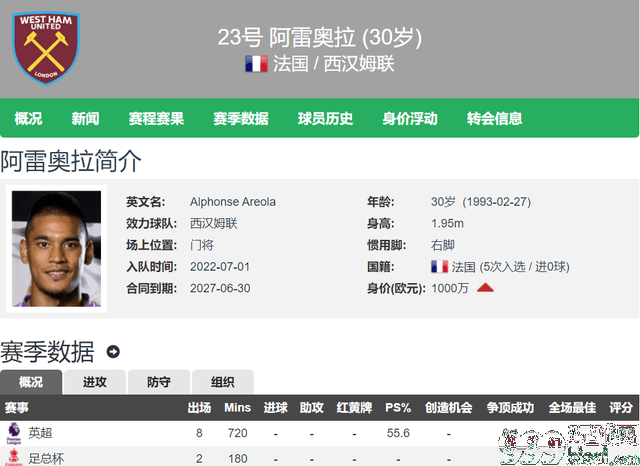Click the 180 minutes cell in 足总杯 row
Viewport: 640px width, 466px height.
pos(238,459)
